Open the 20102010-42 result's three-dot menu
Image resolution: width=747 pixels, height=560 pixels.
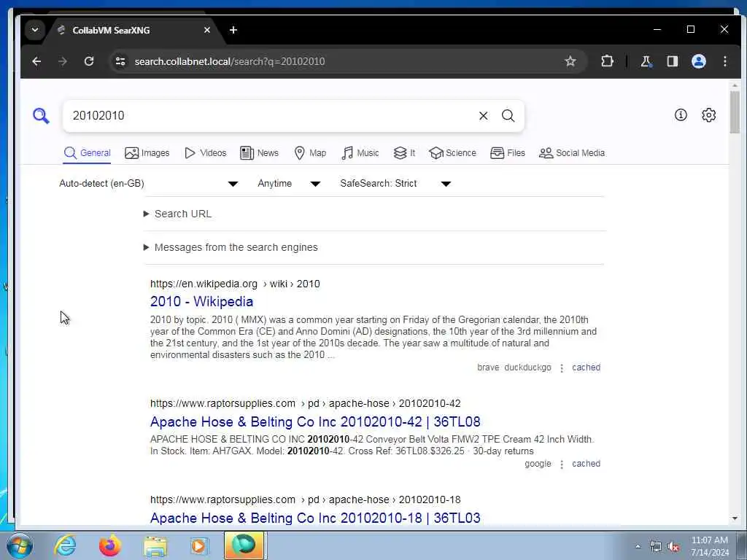point(562,464)
